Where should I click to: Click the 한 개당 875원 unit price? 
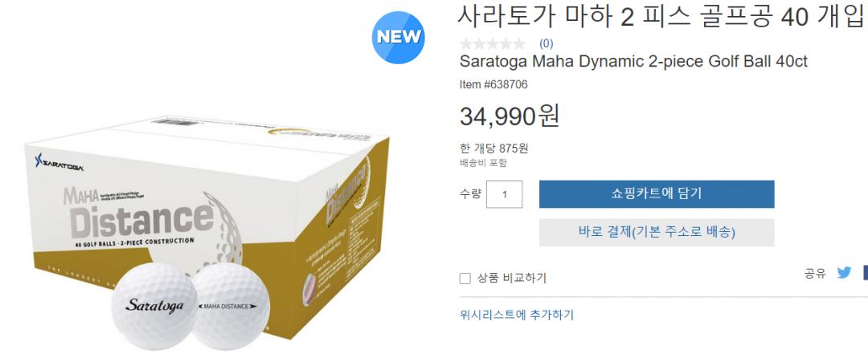point(493,148)
